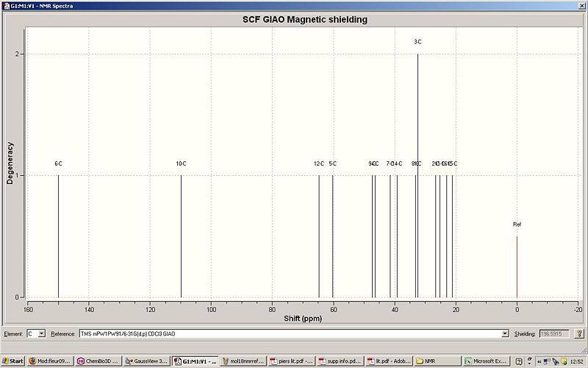This screenshot has width=588, height=368.
Task: Select G1:M1:V1 NMR Spectra taskbar button
Action: click(195, 361)
